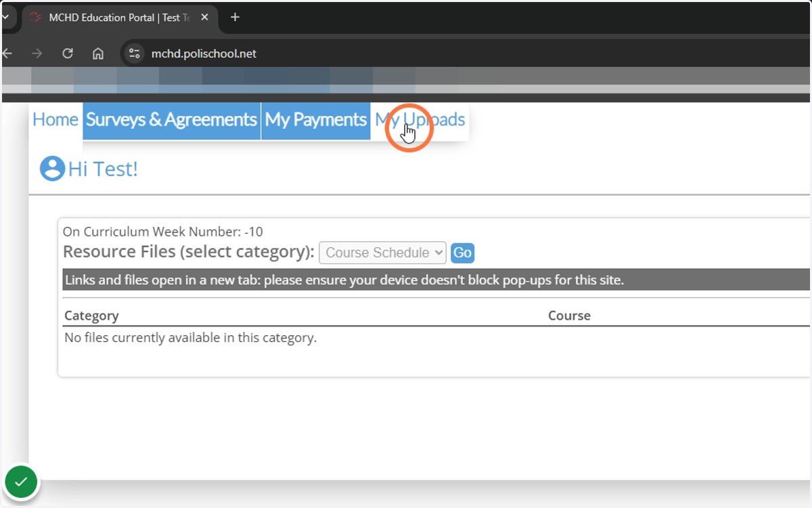Click the pop-ups notice banner text
The width and height of the screenshot is (812, 508).
tap(344, 280)
